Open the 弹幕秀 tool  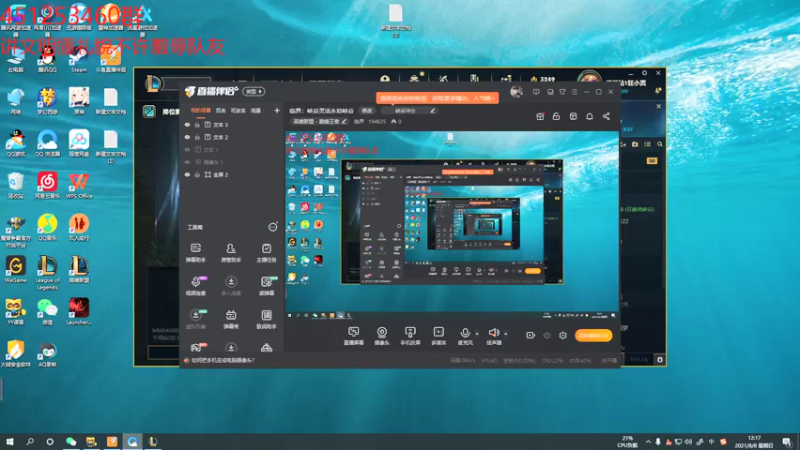click(231, 319)
